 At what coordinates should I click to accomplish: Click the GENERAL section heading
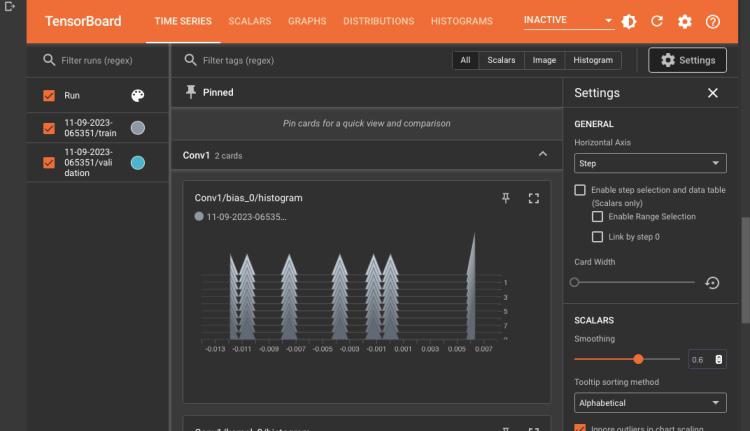594,124
